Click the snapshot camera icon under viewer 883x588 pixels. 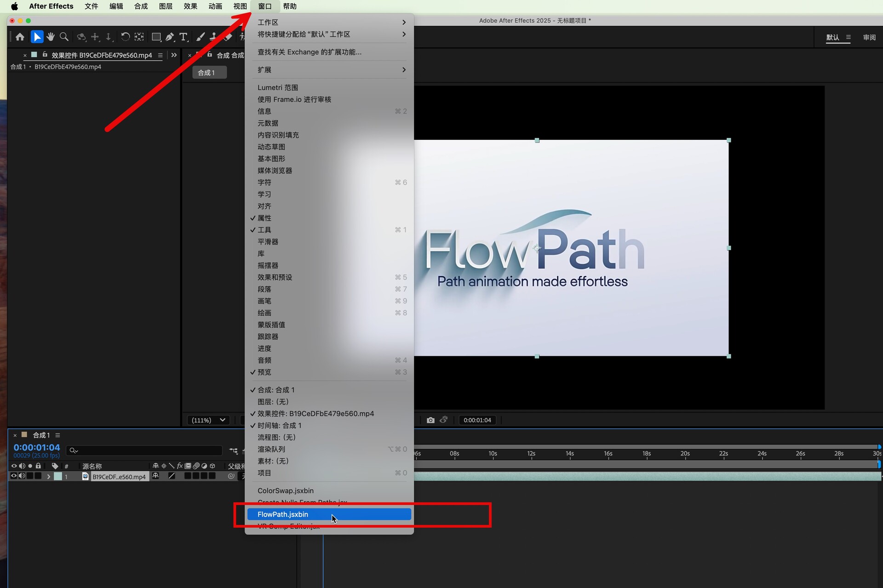pyautogui.click(x=430, y=420)
